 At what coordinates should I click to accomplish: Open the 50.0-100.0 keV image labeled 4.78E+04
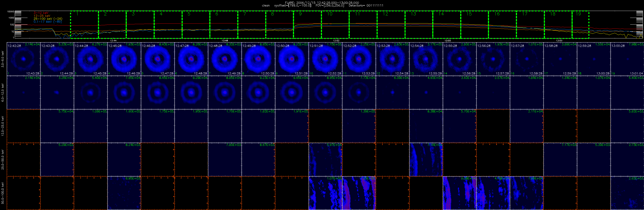(x=493, y=193)
